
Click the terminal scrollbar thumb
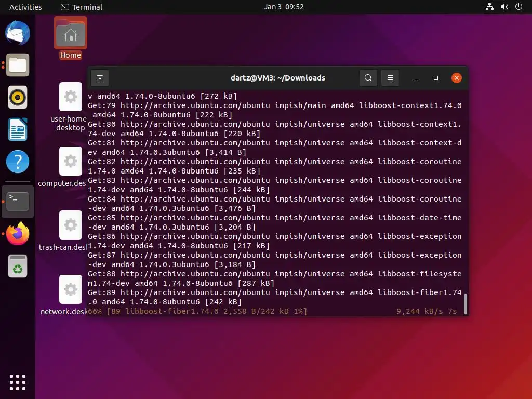click(465, 304)
